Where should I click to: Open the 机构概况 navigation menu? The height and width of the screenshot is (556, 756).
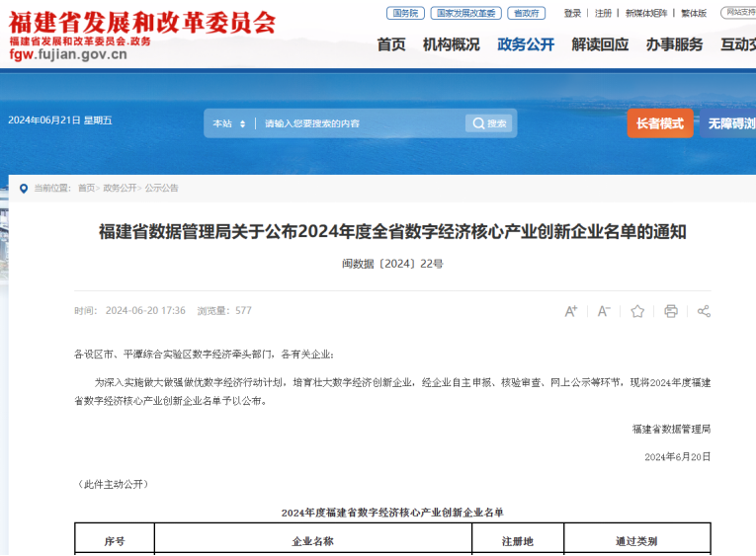(452, 44)
